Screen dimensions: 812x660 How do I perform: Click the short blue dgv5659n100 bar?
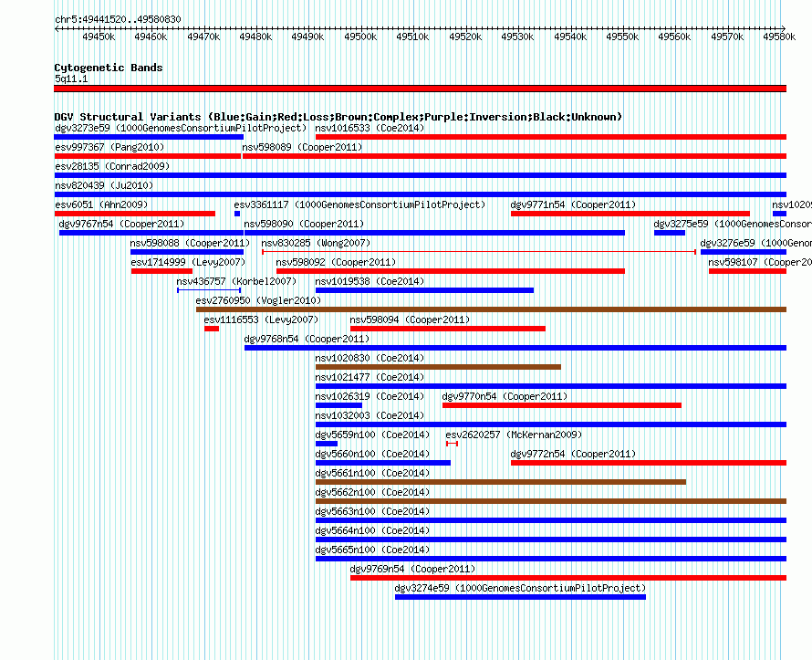(327, 444)
